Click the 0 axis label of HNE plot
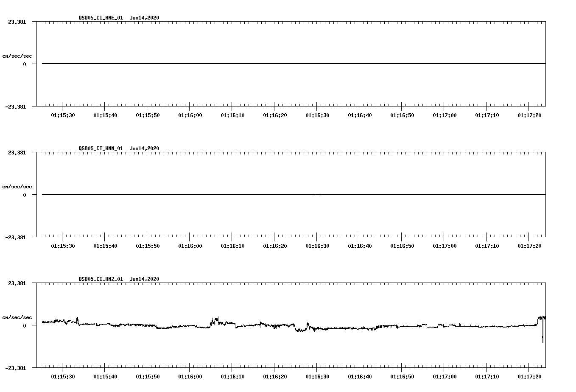 tap(25, 64)
